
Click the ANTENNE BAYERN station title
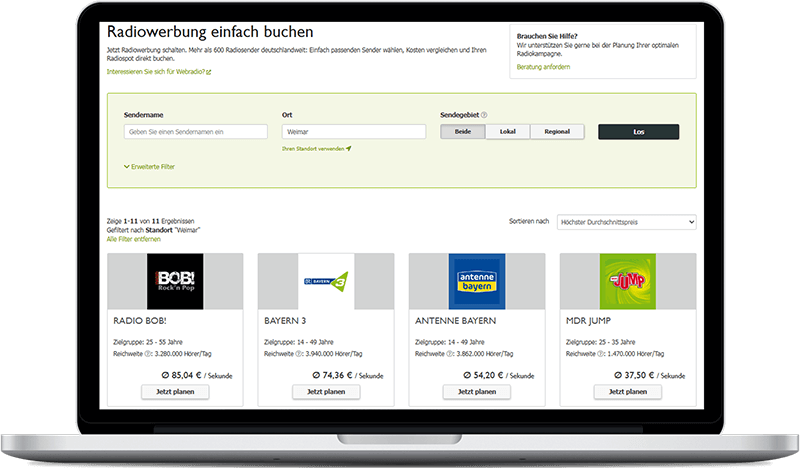coord(456,321)
